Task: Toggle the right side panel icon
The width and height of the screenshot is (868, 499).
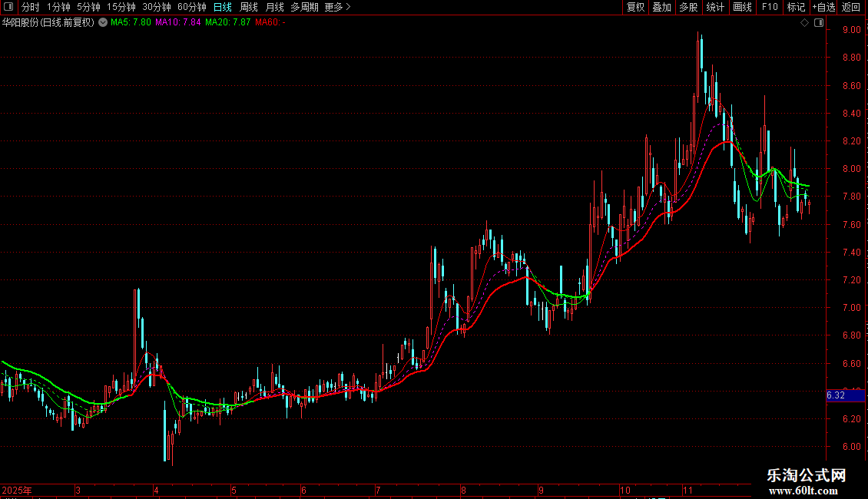Action: pyautogui.click(x=819, y=23)
